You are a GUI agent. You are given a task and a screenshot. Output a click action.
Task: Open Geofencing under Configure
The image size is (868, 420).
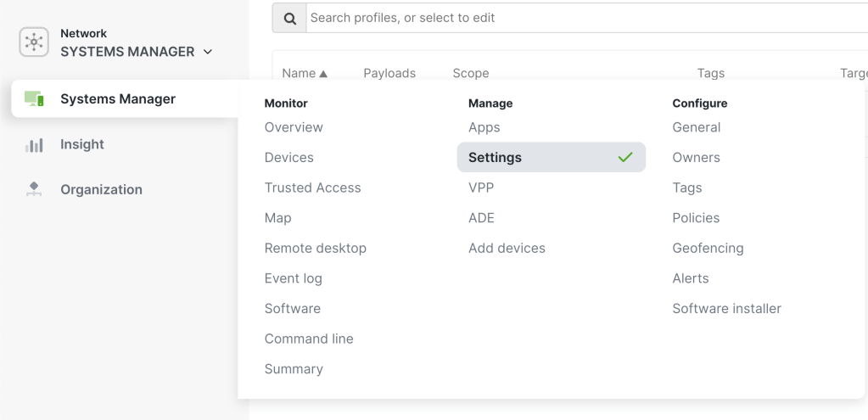click(x=708, y=249)
